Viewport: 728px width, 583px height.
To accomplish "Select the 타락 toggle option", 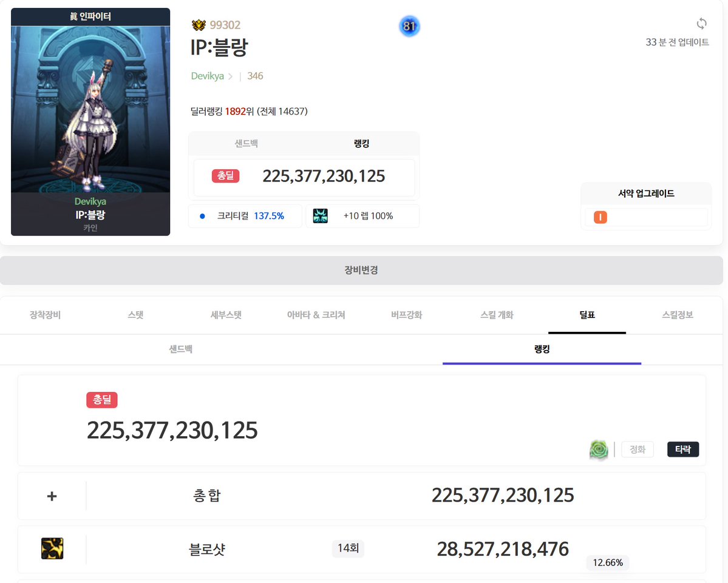I will (x=683, y=449).
